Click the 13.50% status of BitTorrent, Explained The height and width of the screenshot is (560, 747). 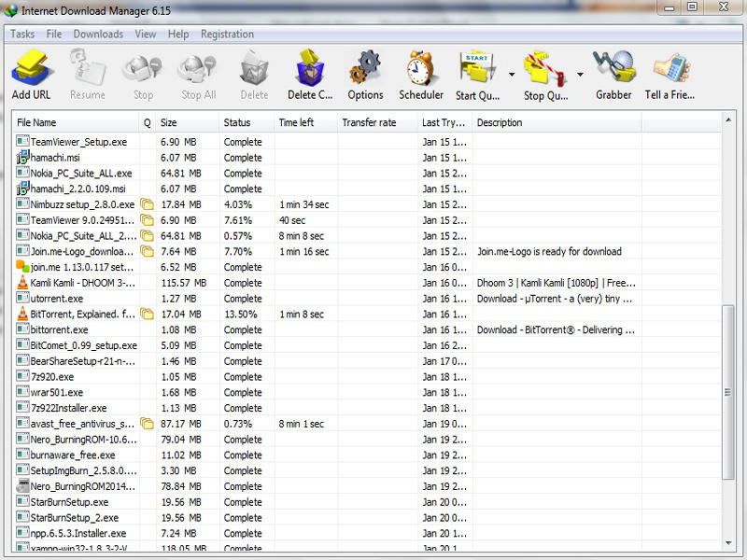241,315
